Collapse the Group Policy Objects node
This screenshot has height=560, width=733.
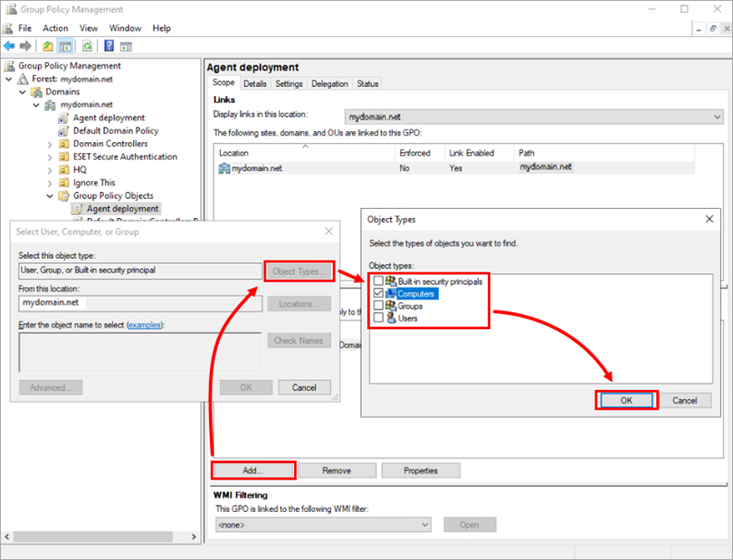point(50,195)
